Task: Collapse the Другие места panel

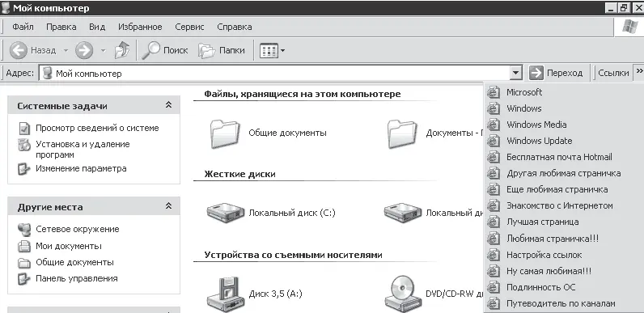Action: click(x=168, y=206)
